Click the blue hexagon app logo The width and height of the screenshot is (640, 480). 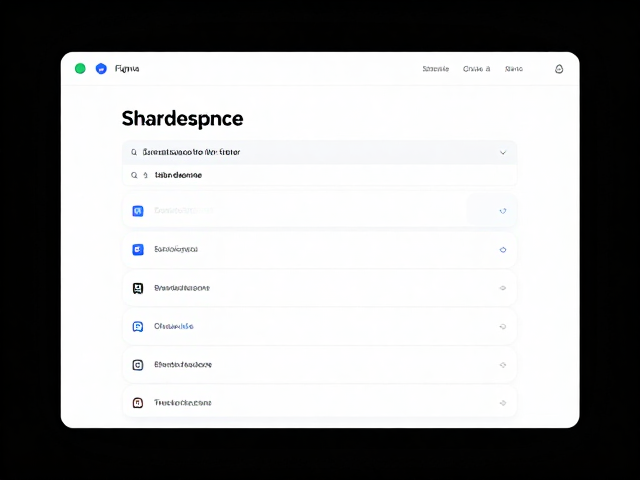101,69
